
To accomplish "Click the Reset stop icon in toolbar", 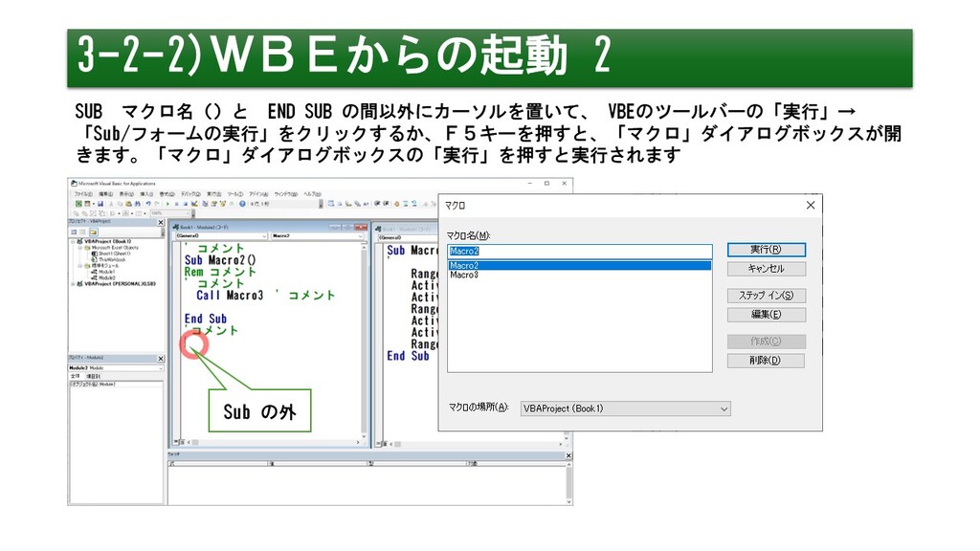I will (186, 204).
